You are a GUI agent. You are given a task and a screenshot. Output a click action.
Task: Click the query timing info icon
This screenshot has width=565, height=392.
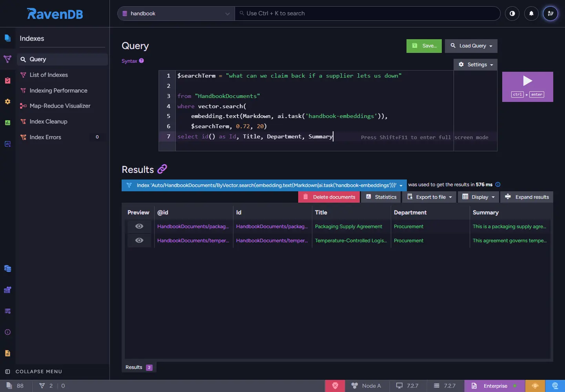pos(498,185)
